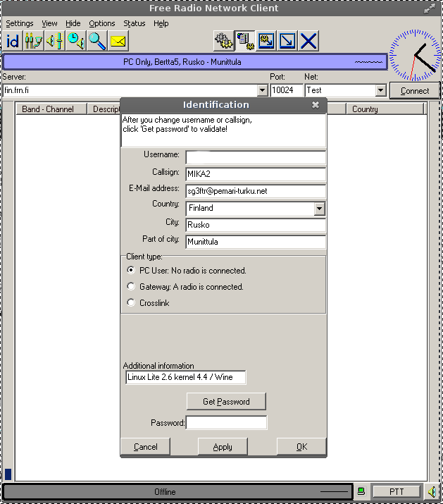443x504 pixels.
Task: Click the dark blue level indicator bar
Action: click(x=8, y=474)
